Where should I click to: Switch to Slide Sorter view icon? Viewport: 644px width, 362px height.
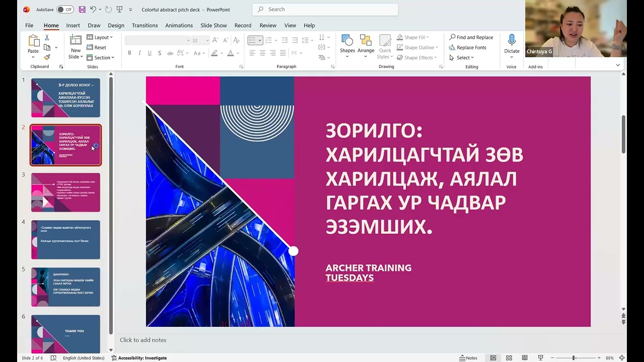pos(510,358)
